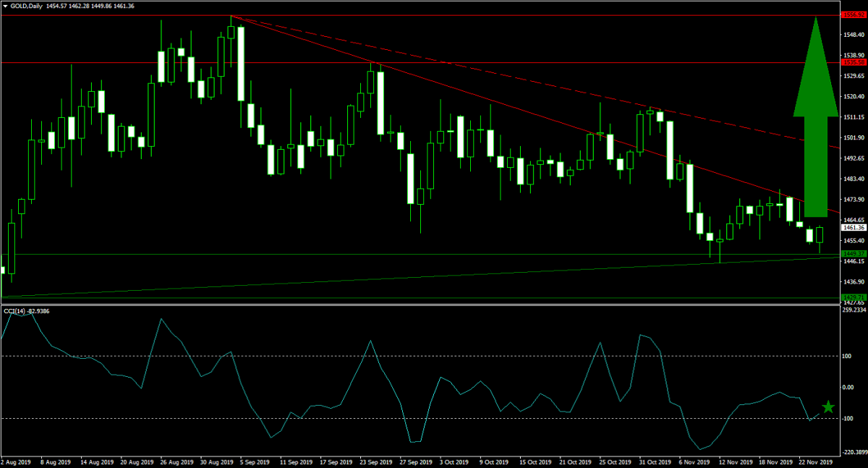Click the CCI -100 level label
Viewport: 868px width, 468px height.
point(848,419)
